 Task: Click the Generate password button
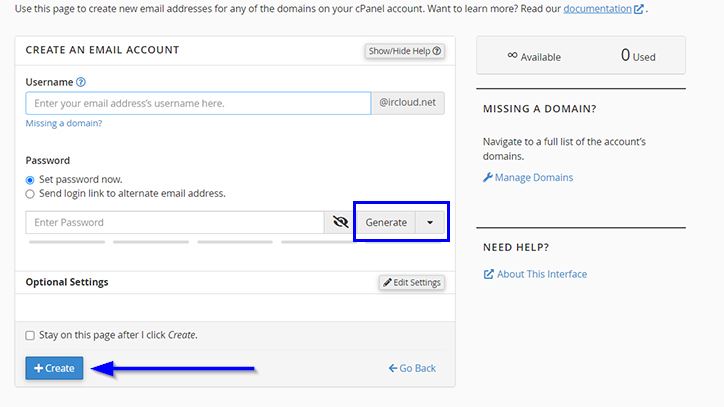point(385,223)
